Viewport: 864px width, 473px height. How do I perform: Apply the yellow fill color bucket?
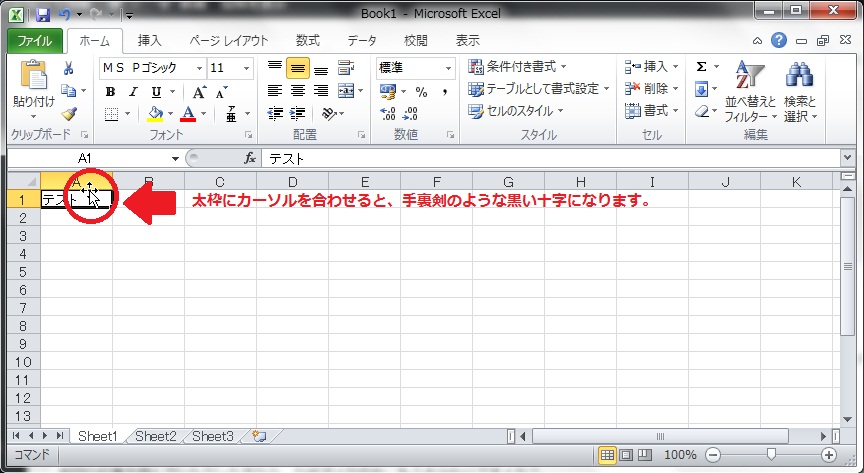point(155,114)
